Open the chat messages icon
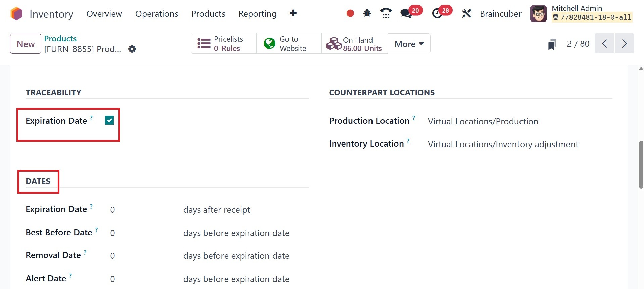Screen dimensions: 644x289 click(x=406, y=13)
